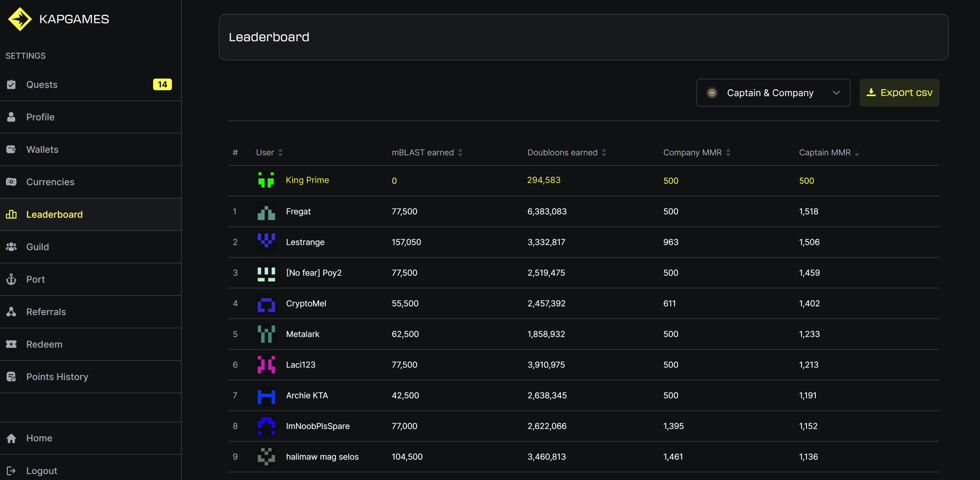980x480 pixels.
Task: Click the Referrals icon in sidebar
Action: [x=11, y=311]
